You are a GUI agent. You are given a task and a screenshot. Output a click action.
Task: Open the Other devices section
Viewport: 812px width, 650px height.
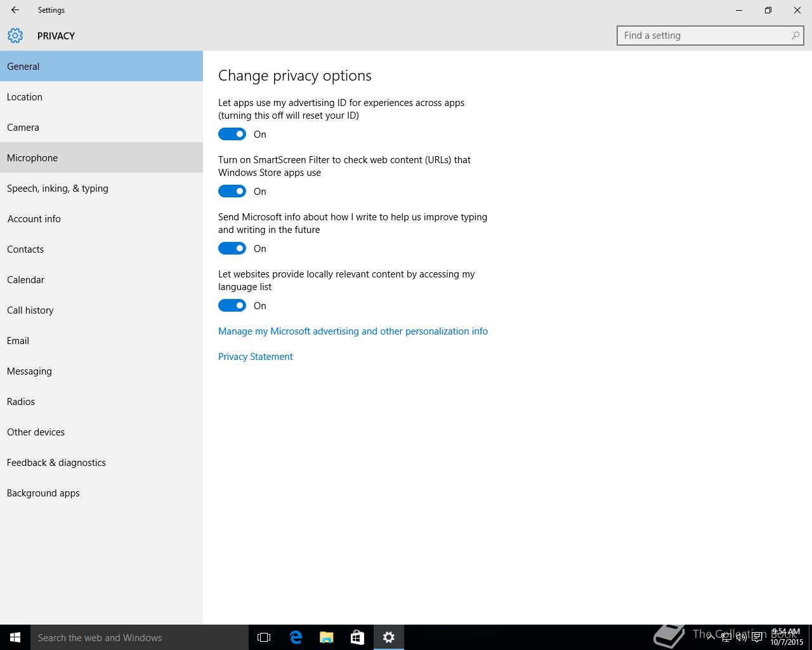pos(101,432)
